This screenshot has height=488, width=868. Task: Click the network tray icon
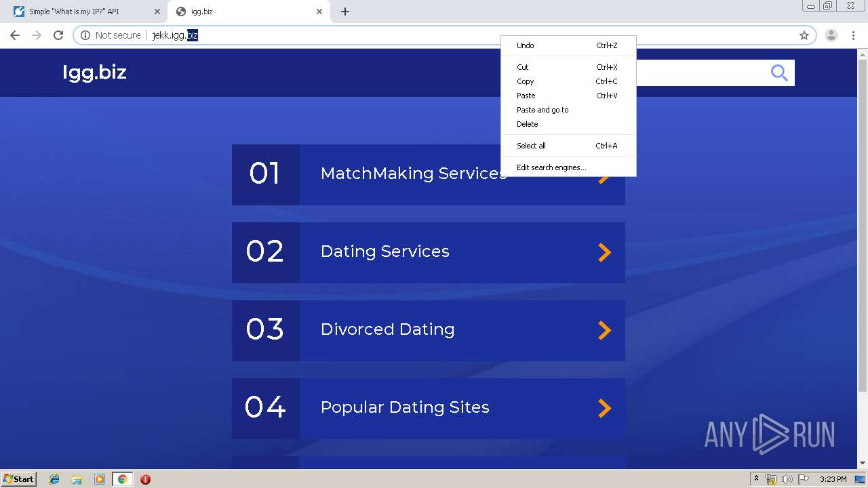771,479
